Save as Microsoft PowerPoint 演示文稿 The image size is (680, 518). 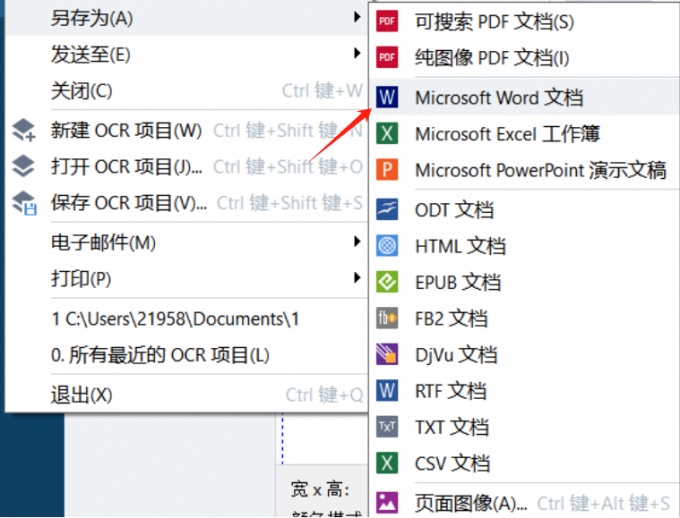(524, 170)
